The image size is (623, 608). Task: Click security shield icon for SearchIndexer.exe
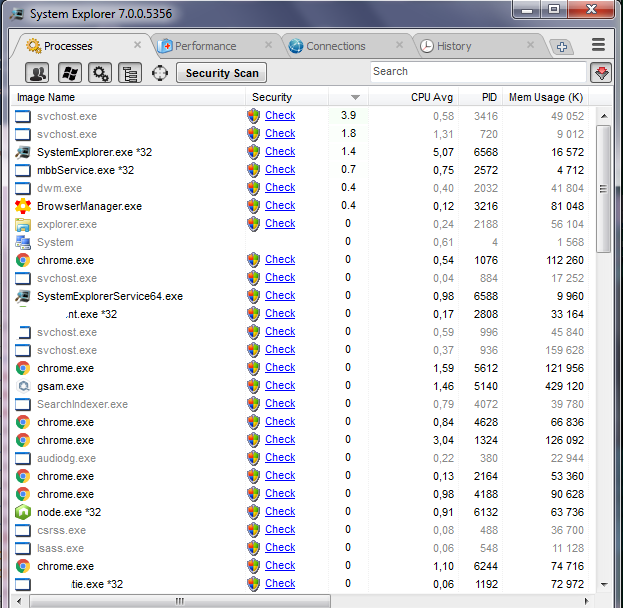[253, 404]
